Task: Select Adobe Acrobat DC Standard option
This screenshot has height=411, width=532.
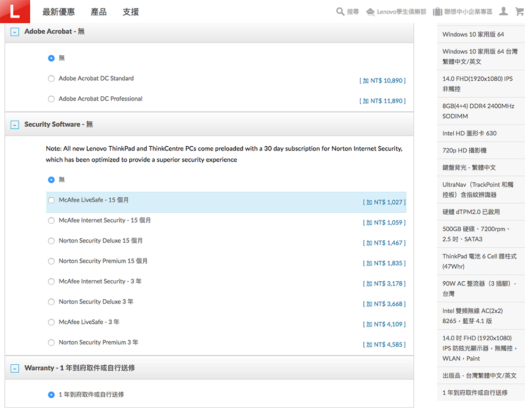Action: pos(52,79)
